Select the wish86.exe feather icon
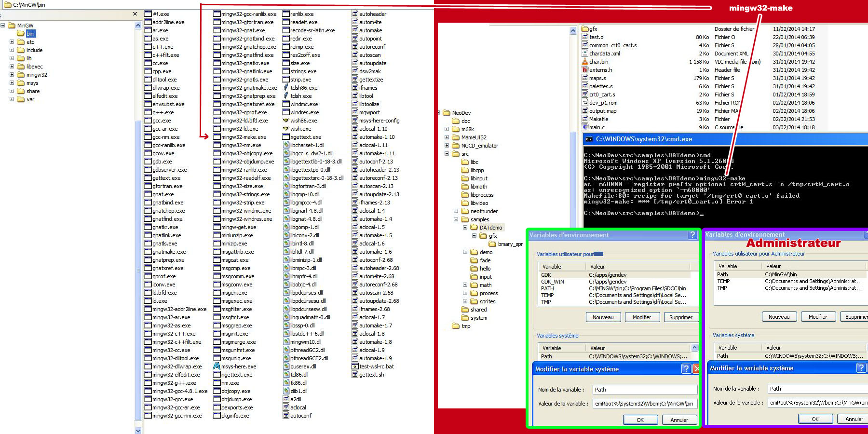The height and width of the screenshot is (434, 868). pos(286,121)
